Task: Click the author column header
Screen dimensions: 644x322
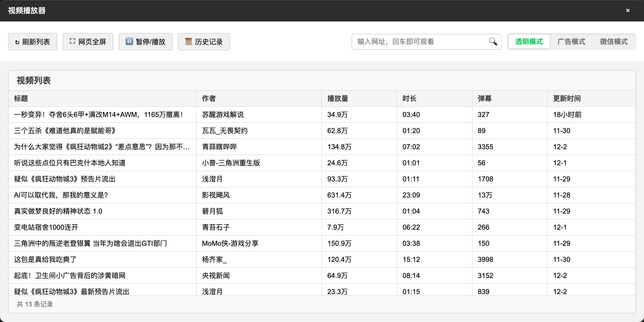Action: (x=209, y=98)
